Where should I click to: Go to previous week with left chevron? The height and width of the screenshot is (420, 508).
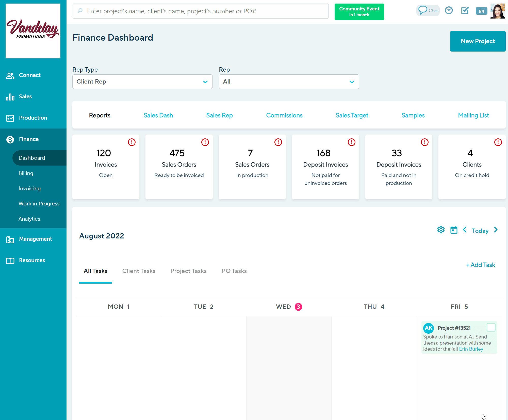[x=465, y=230]
